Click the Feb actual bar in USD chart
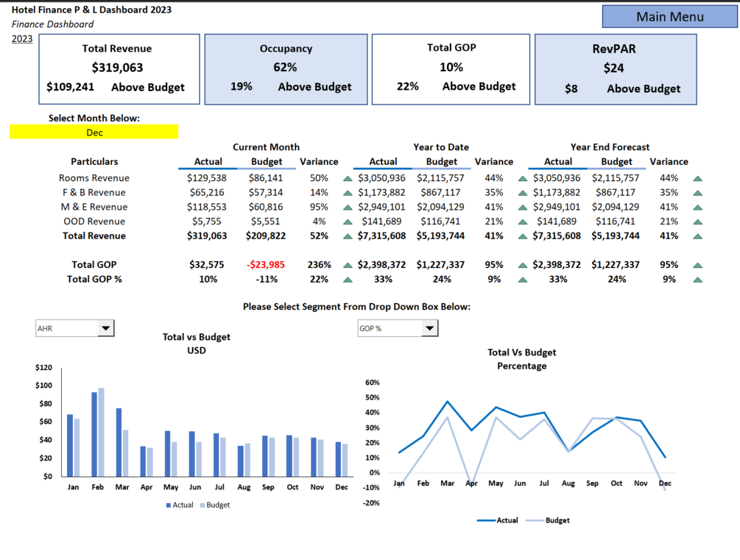Screen dimensions: 740x560 click(94, 434)
